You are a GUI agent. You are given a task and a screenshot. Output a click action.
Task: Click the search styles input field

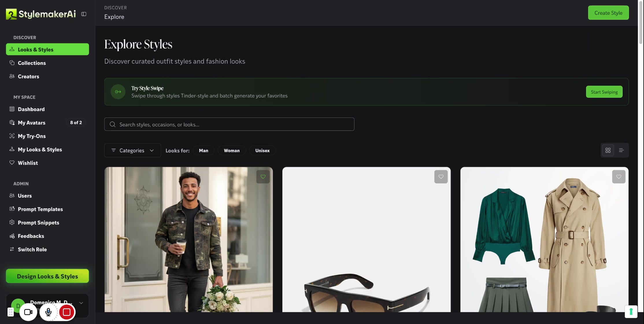pyautogui.click(x=229, y=124)
